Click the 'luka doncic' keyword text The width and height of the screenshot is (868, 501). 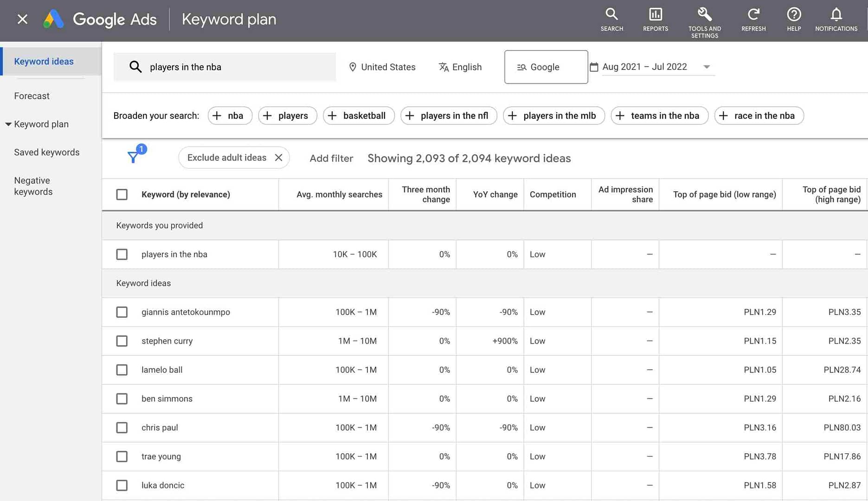[x=163, y=485]
